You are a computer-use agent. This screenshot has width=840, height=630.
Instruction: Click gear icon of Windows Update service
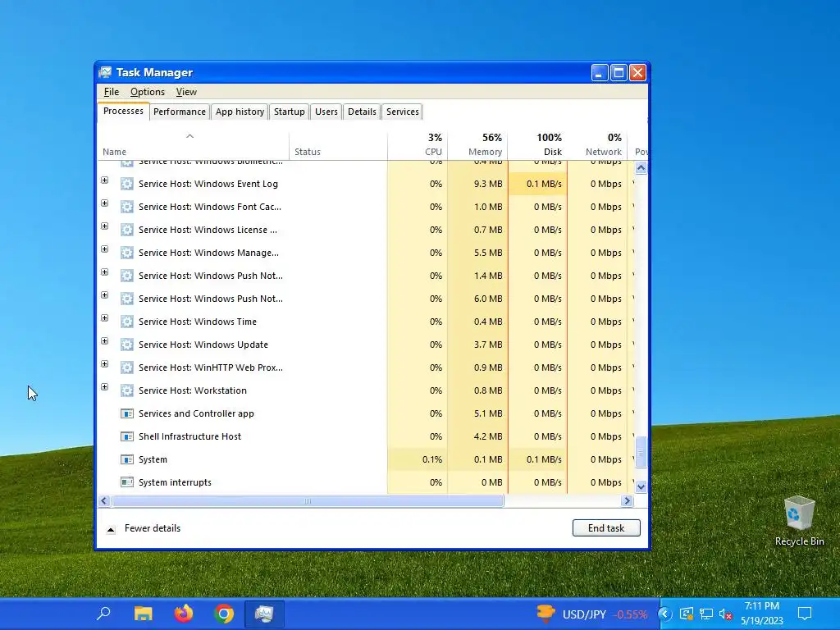pos(127,345)
